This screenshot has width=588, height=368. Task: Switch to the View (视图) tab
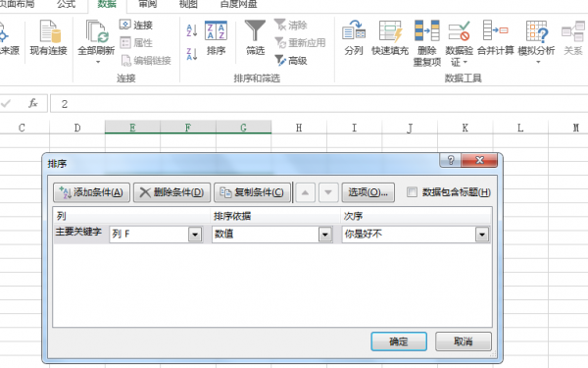coord(188,5)
